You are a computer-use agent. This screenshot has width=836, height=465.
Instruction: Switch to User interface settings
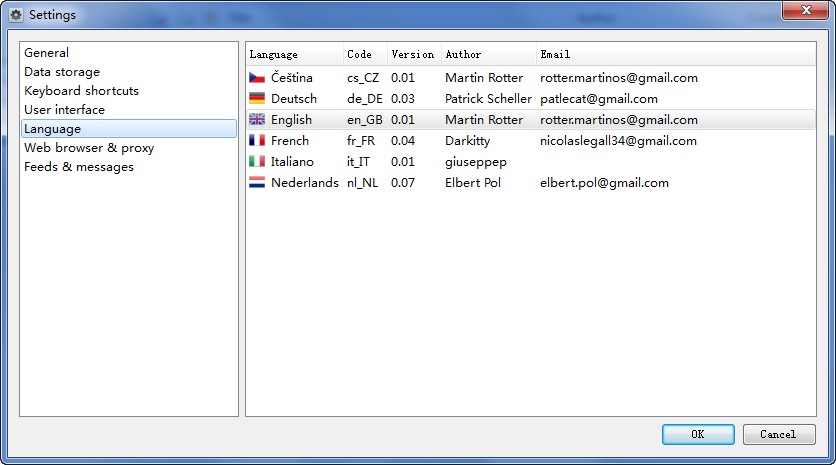click(128, 110)
